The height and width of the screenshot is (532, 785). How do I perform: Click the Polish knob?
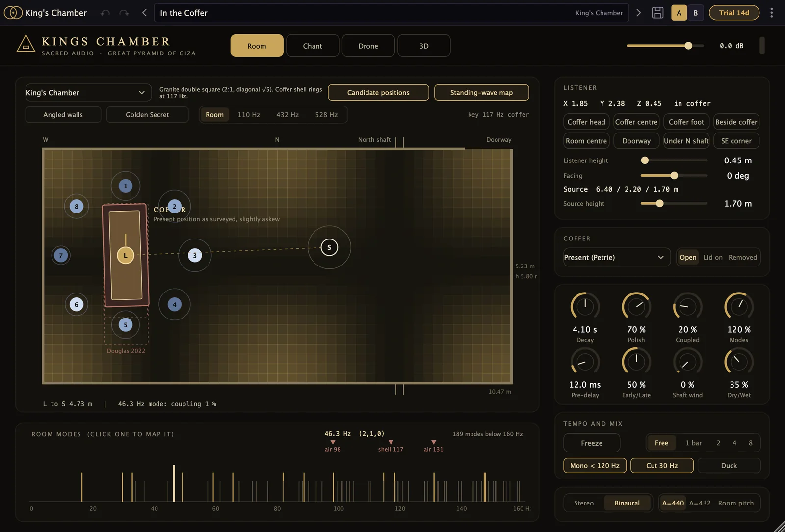pyautogui.click(x=636, y=306)
